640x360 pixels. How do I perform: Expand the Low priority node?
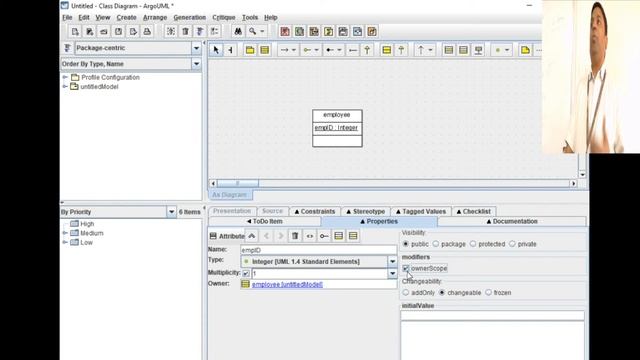65,242
